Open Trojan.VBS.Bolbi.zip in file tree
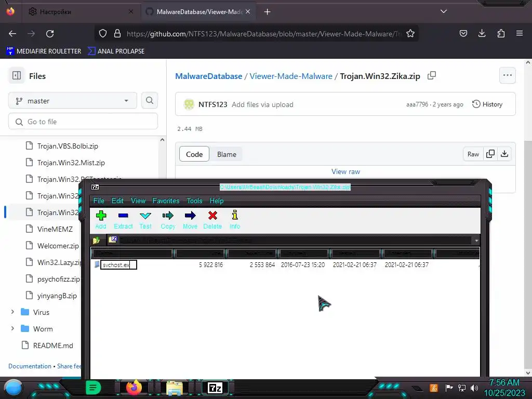This screenshot has width=532, height=399. click(x=68, y=146)
